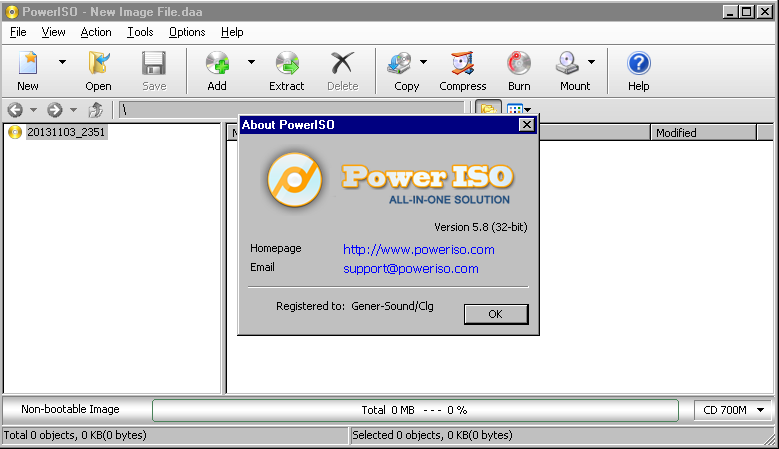Screen dimensions: 779x449
Task: Click the Burn disc icon
Action: click(519, 63)
